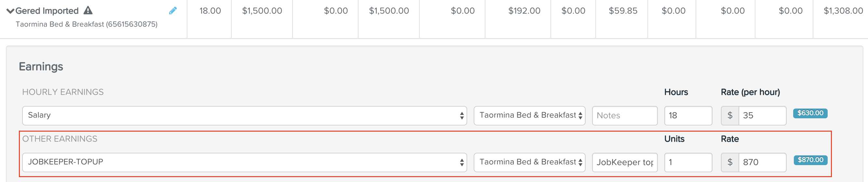868x182 pixels.
Task: Open location dropdown in the JOBKEEPER-TOPUP row
Action: (529, 162)
